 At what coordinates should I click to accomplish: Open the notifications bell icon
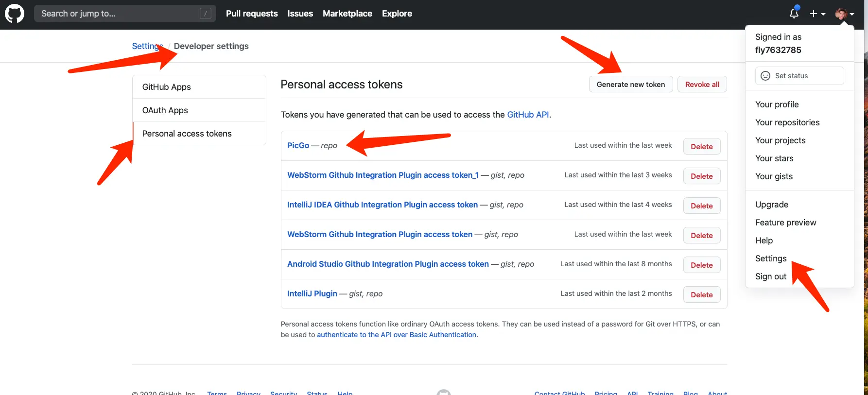[794, 14]
